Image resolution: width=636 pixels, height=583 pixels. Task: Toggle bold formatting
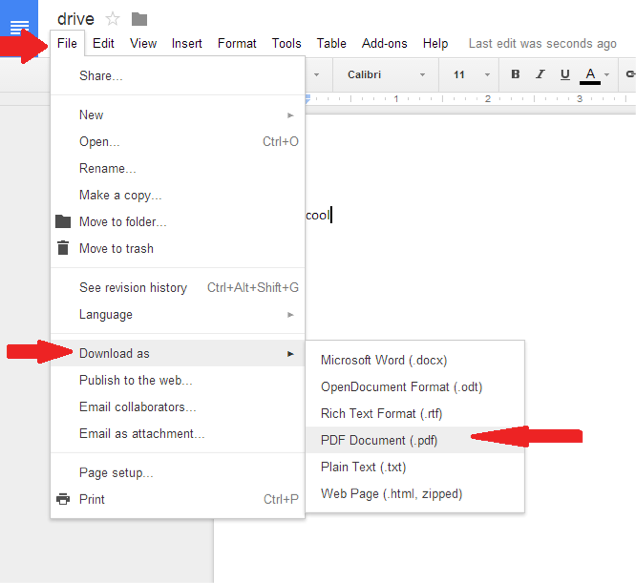tap(515, 74)
